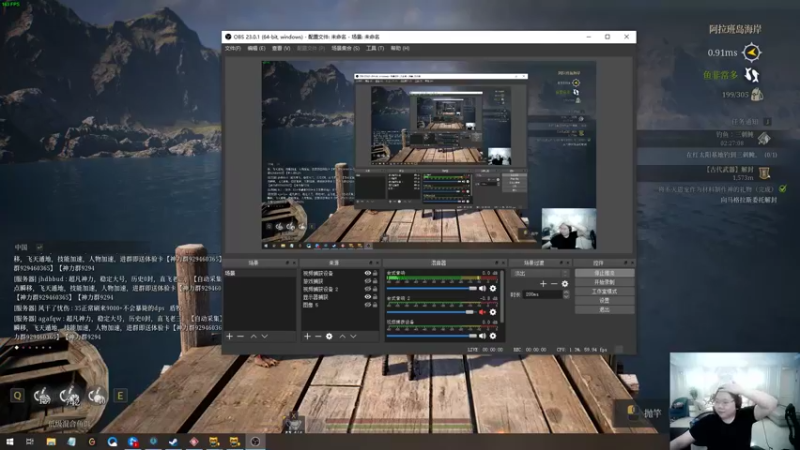Open the Windows Start menu
This screenshot has width=800, height=450.
coord(10,441)
